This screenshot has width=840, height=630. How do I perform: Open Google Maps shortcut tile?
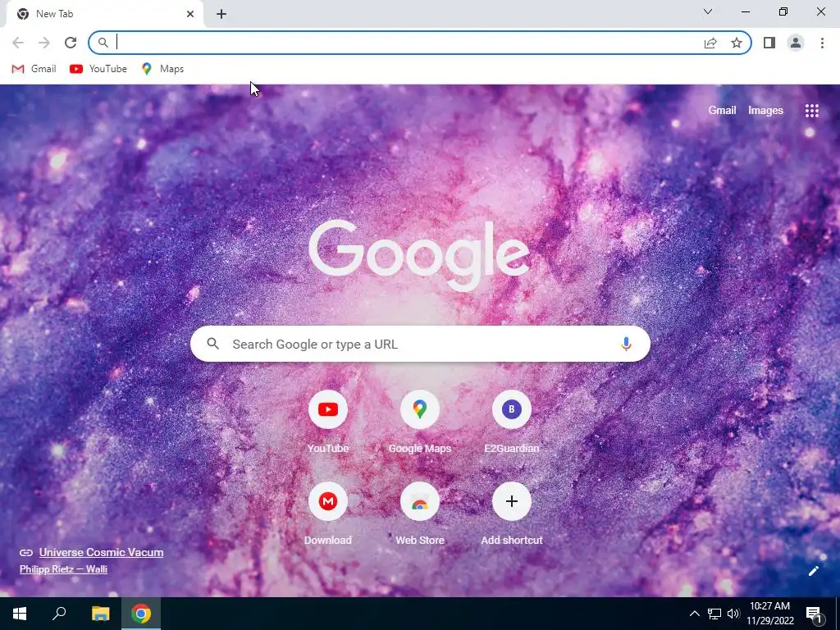[x=419, y=423]
